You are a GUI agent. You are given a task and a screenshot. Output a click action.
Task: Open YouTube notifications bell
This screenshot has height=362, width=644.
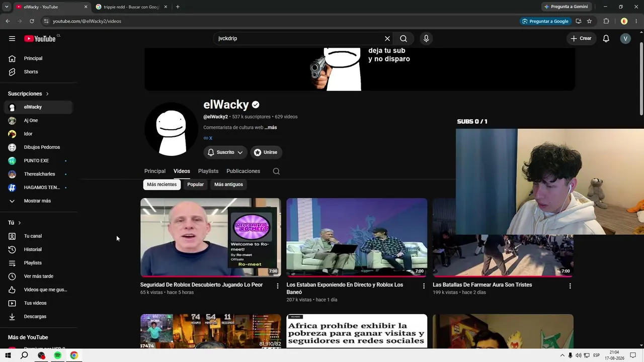(x=606, y=39)
